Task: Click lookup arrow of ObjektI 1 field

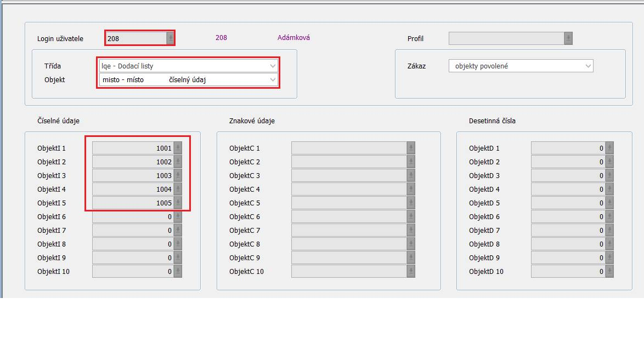Action: point(178,148)
